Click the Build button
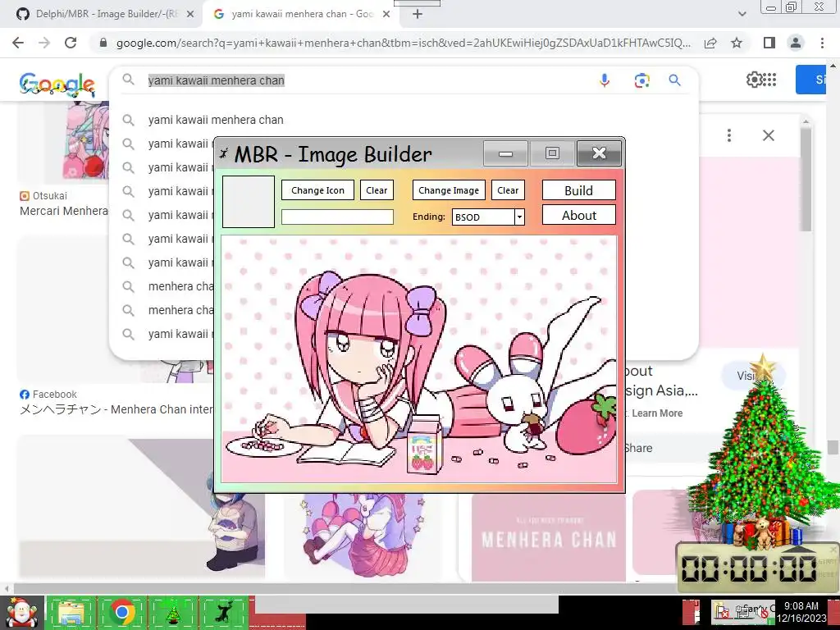The height and width of the screenshot is (630, 840). [x=578, y=190]
